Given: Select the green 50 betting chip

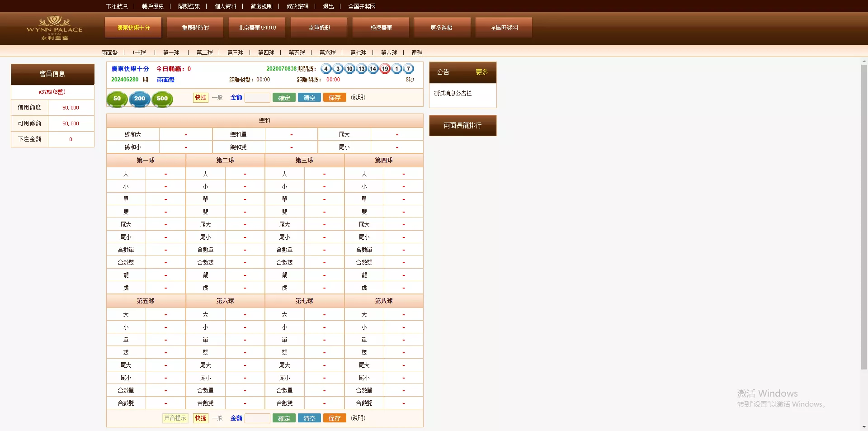Looking at the screenshot, I should pyautogui.click(x=117, y=99).
